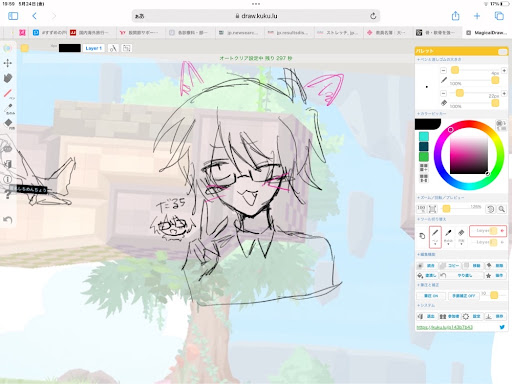Click the selection icon in top toolbar

[x=126, y=48]
